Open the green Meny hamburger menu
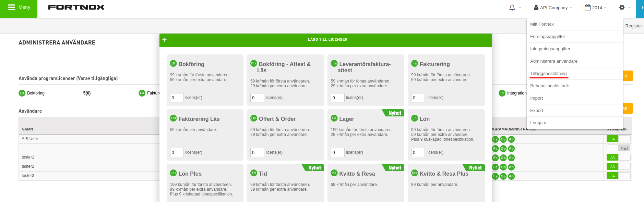This screenshot has width=644, height=202. (x=19, y=8)
